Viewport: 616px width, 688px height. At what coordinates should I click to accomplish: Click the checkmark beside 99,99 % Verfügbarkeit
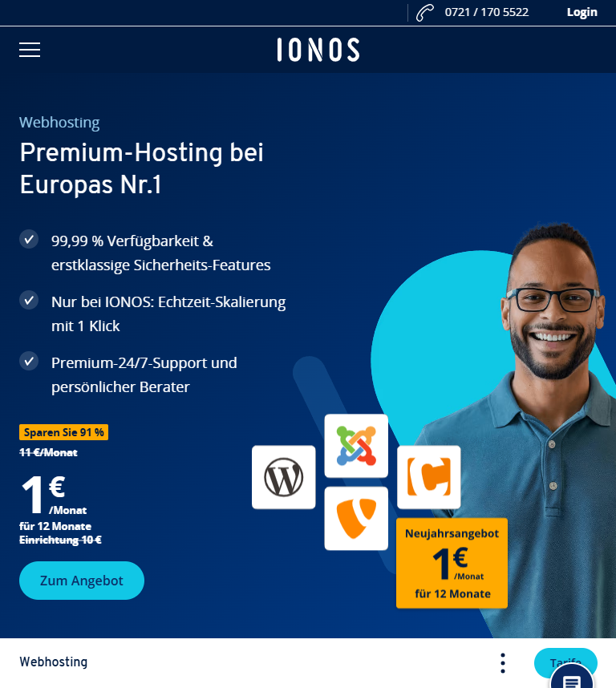(29, 240)
